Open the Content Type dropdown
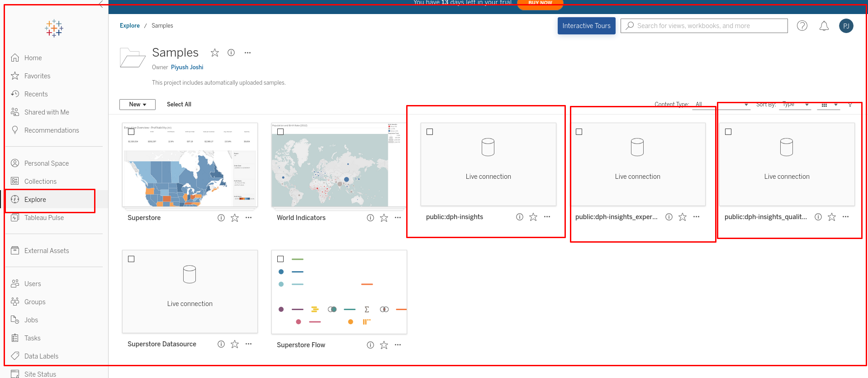Screen dimensions: 868x378 click(721, 105)
